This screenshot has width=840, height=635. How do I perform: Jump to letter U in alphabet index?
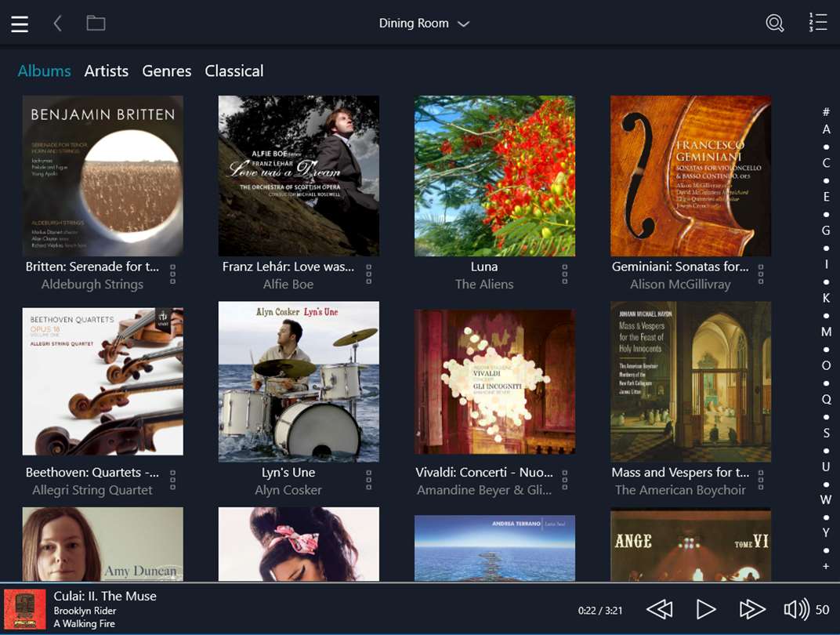tap(826, 466)
